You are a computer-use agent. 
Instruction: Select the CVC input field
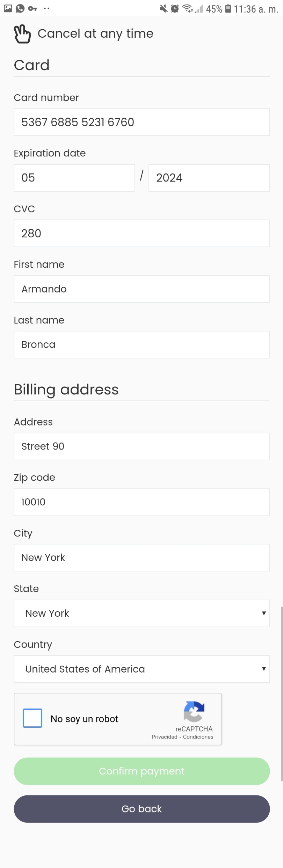point(141,233)
